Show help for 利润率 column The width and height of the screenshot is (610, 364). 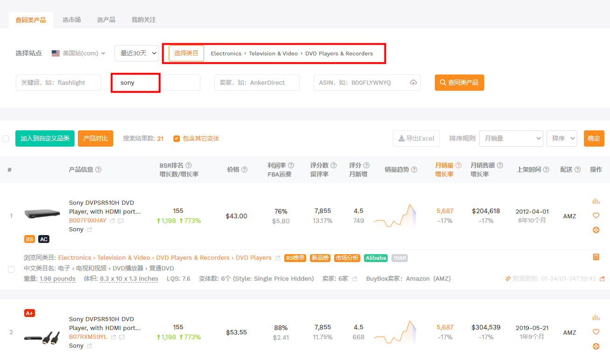pyautogui.click(x=291, y=165)
